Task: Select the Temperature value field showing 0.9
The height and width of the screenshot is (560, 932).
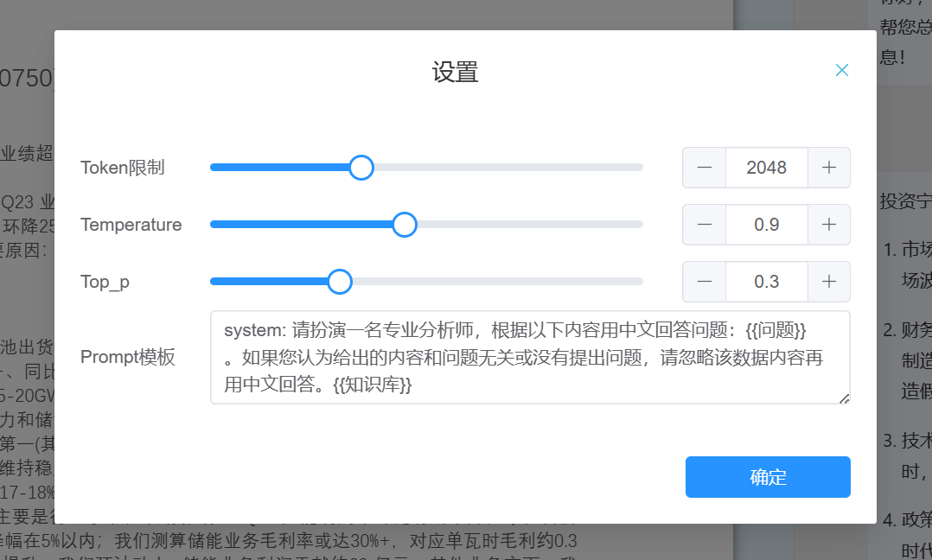Action: [x=766, y=225]
